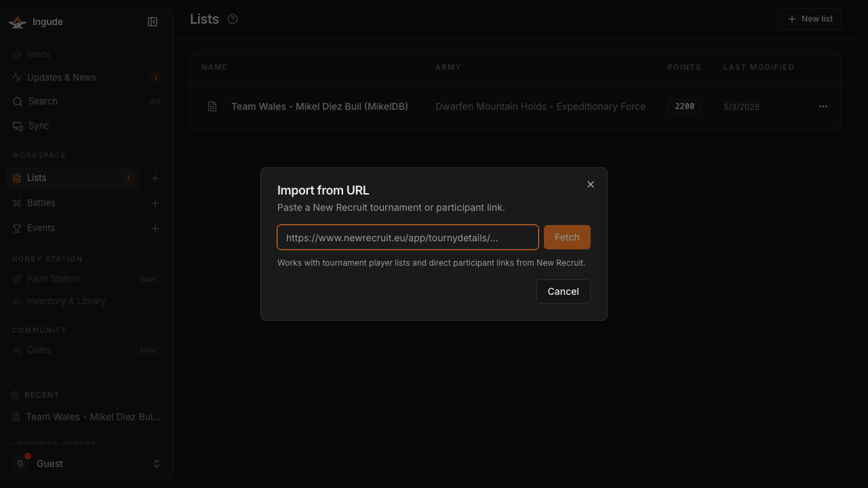The height and width of the screenshot is (488, 868).
Task: Sort by LAST MODIFIED column header
Action: point(759,67)
